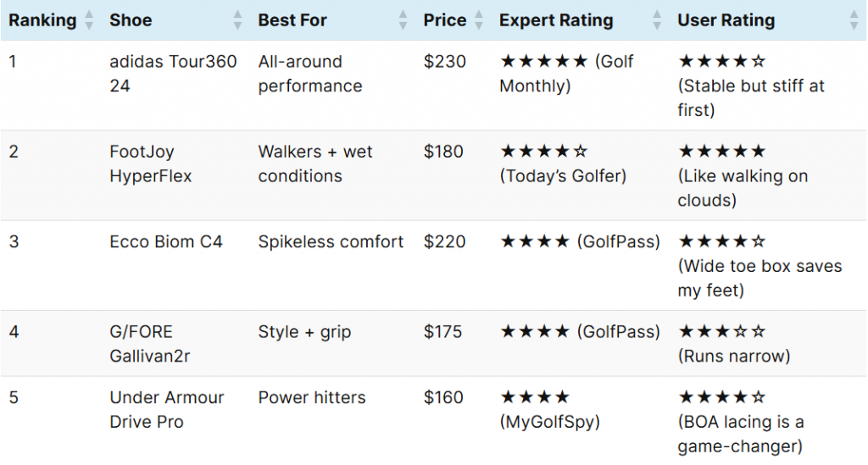Screen dimensions: 868x465
Task: Click Under Armour Drive Pro name
Action: click(166, 410)
